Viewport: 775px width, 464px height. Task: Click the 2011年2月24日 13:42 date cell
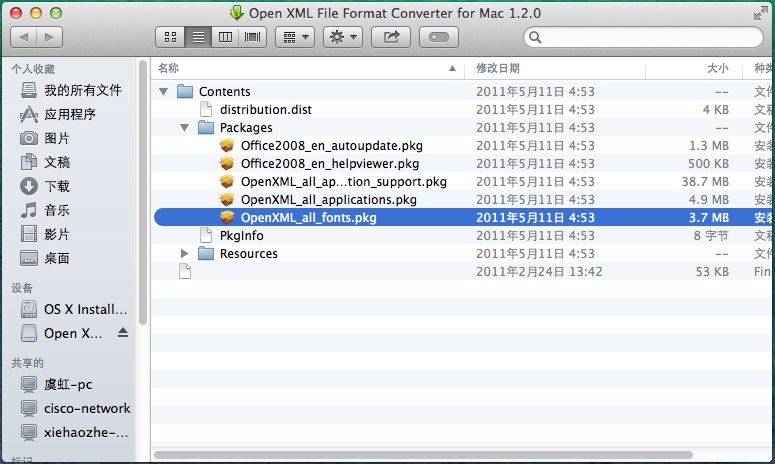(x=539, y=272)
